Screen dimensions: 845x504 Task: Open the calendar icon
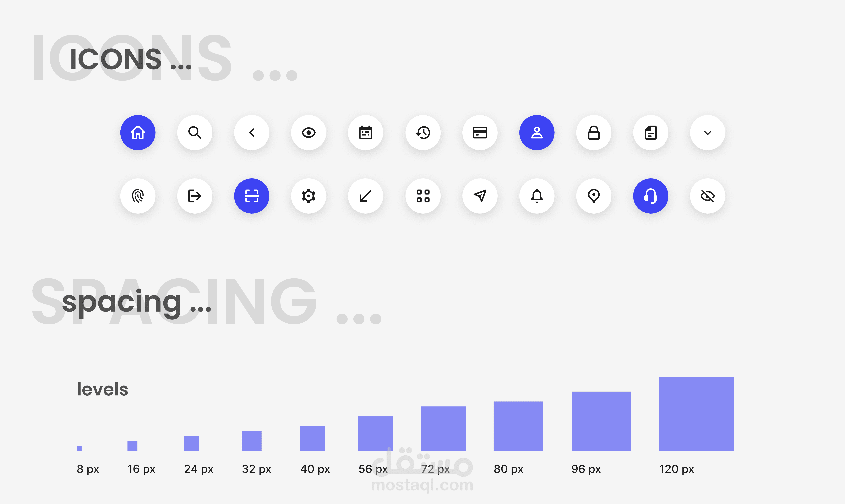366,132
